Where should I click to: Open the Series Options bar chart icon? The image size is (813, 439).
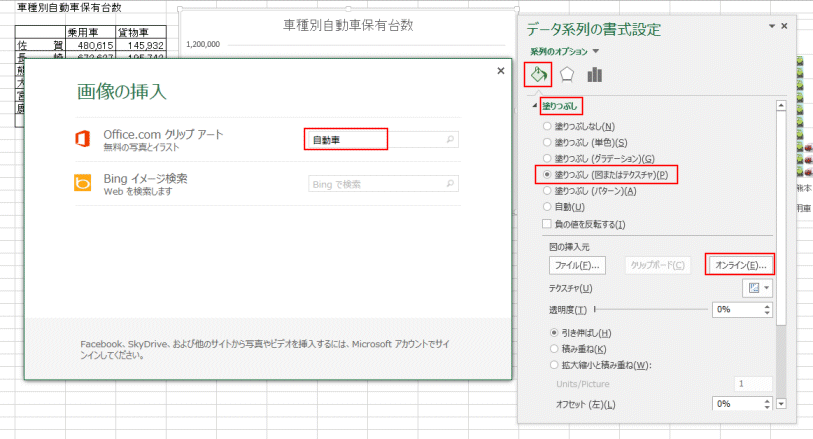tap(595, 74)
